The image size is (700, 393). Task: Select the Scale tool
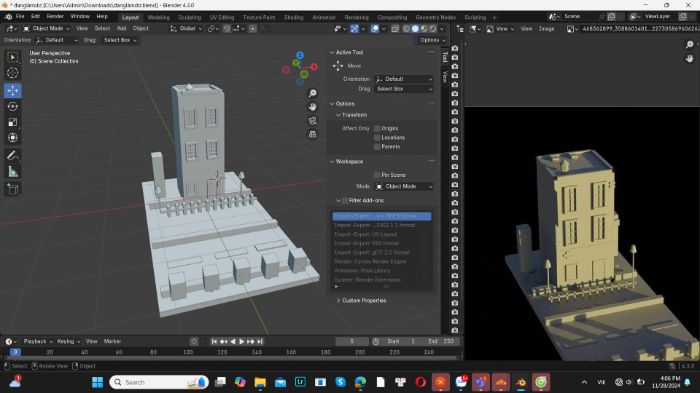(x=12, y=122)
